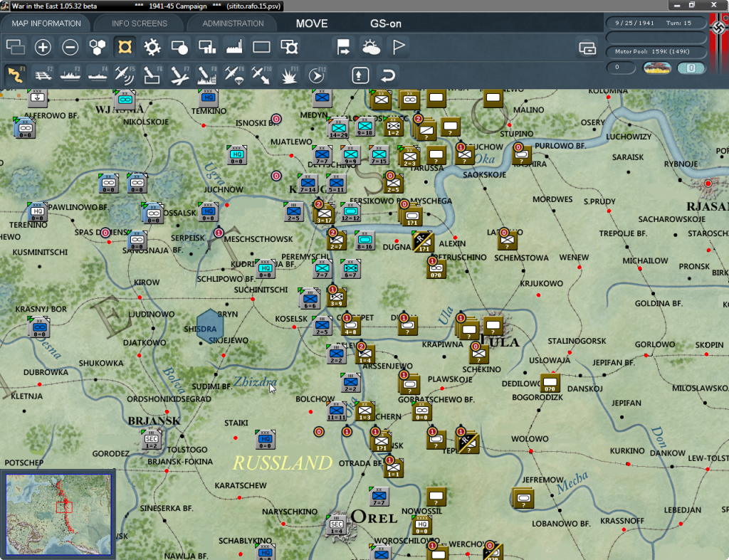Toggle the highlighted yellow hex icon

tap(125, 47)
